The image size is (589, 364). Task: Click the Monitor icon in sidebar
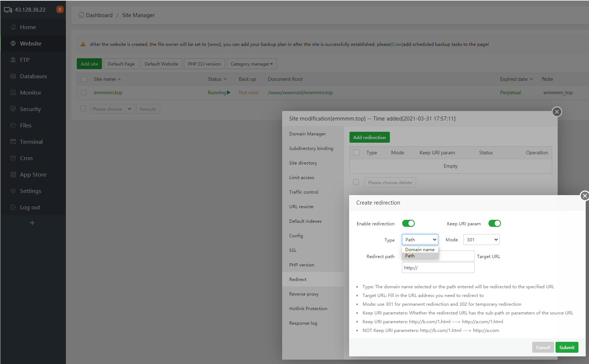coord(13,93)
